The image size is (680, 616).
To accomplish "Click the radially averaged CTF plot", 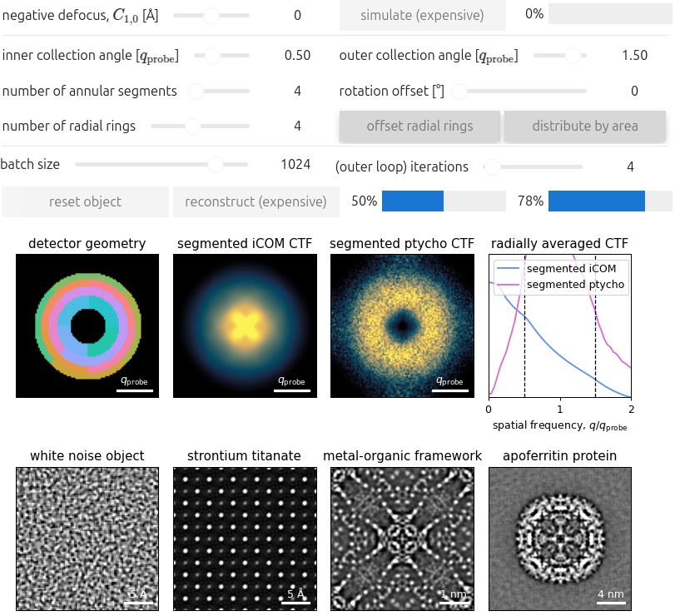I will click(x=560, y=325).
